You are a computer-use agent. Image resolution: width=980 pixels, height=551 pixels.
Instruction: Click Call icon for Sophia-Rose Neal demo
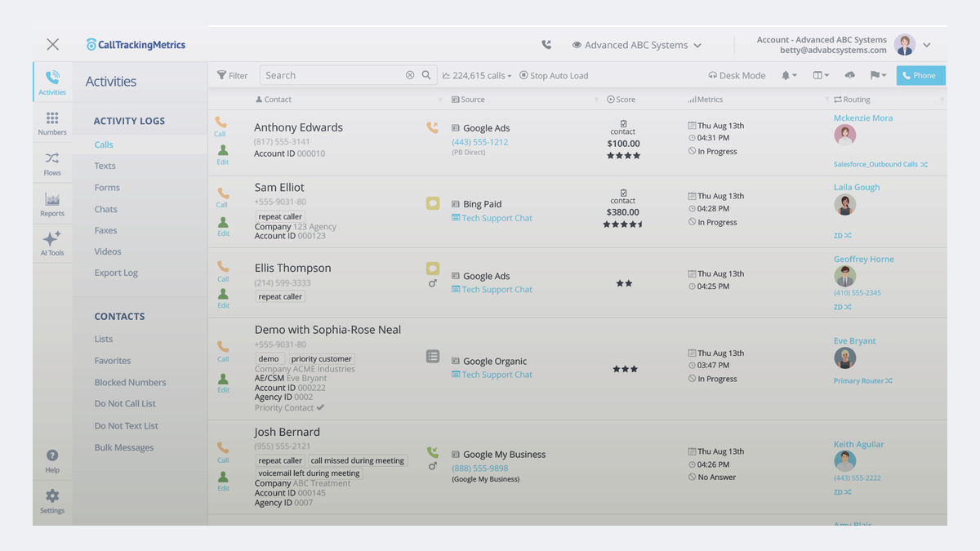(223, 352)
